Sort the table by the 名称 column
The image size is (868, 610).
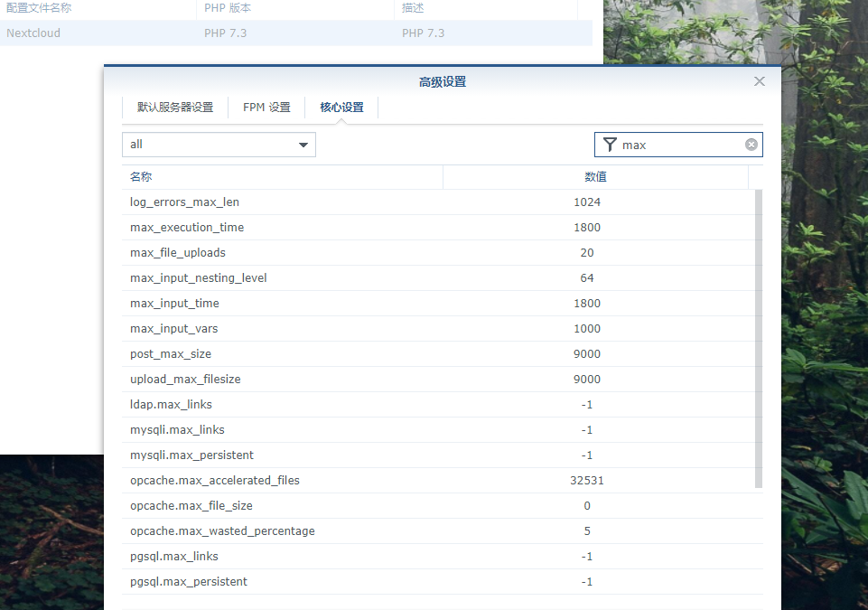(140, 176)
